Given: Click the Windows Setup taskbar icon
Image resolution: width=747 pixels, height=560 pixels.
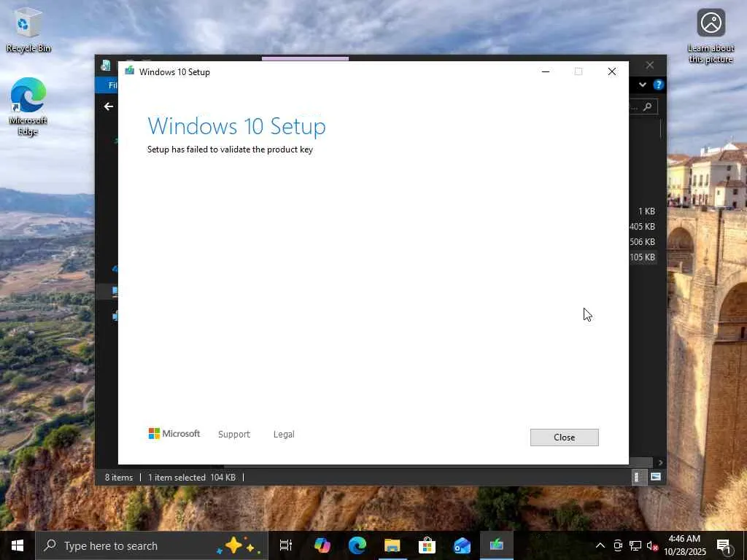Looking at the screenshot, I should (496, 545).
